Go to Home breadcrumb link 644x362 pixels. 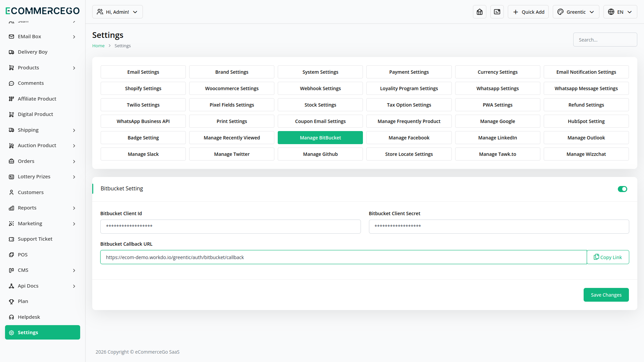point(98,46)
